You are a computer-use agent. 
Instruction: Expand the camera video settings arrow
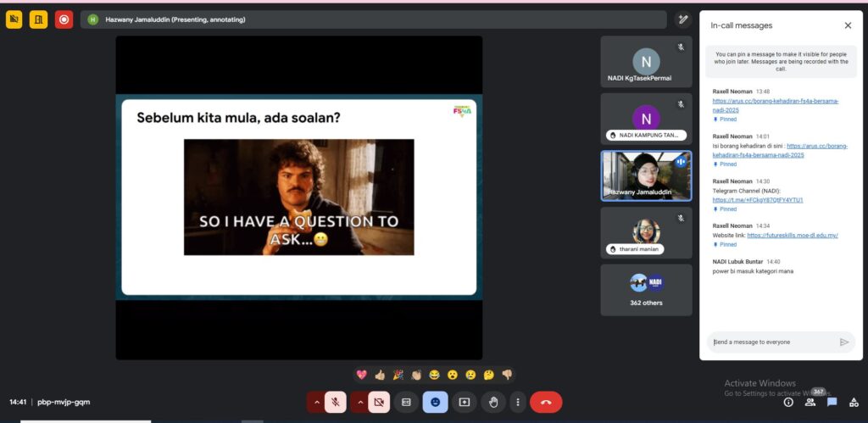[359, 402]
